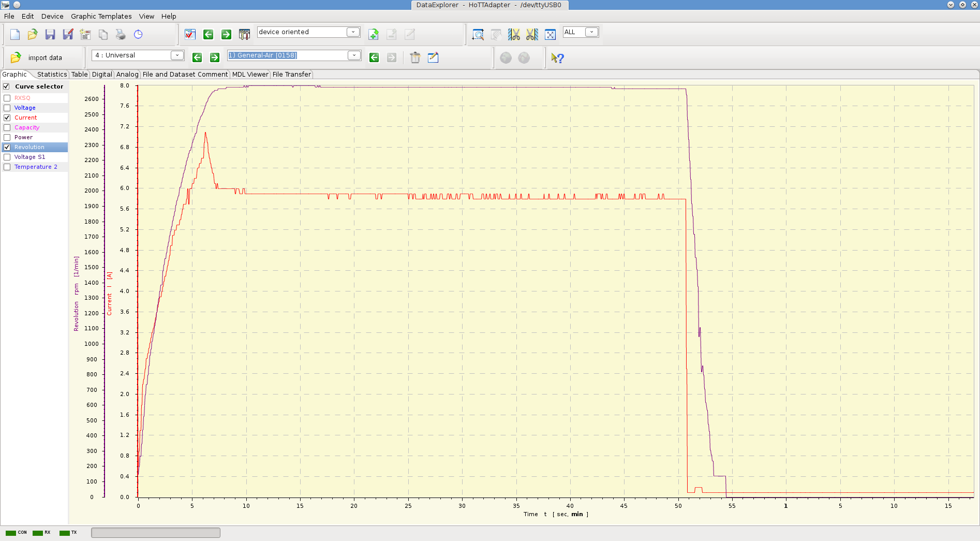Toggle the Temperature 2 curve checkbox
Viewport: 980px width, 541px height.
pyautogui.click(x=7, y=167)
